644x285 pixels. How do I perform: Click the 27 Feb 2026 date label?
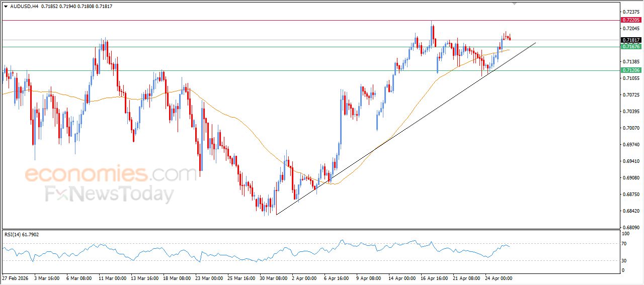16,278
